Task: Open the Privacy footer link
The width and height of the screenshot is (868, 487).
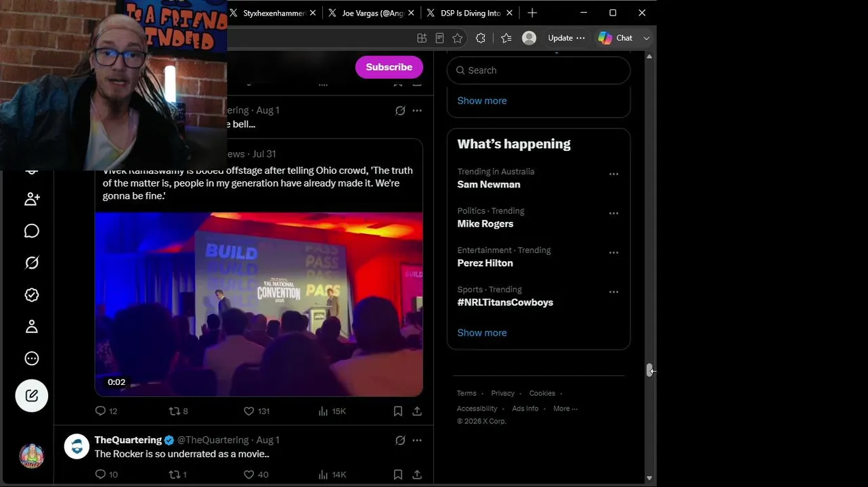Action: [503, 393]
